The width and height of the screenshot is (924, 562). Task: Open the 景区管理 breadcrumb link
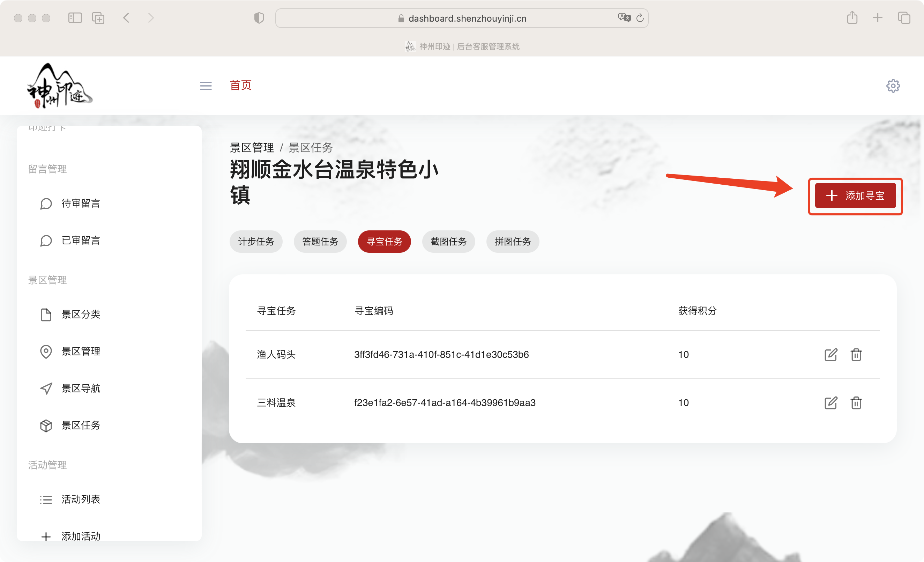click(252, 147)
